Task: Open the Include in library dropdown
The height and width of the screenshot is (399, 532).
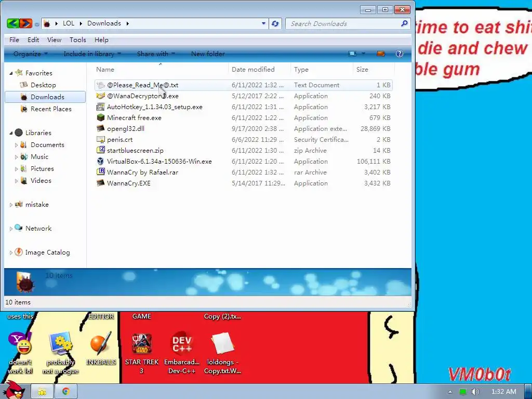Action: [92, 54]
